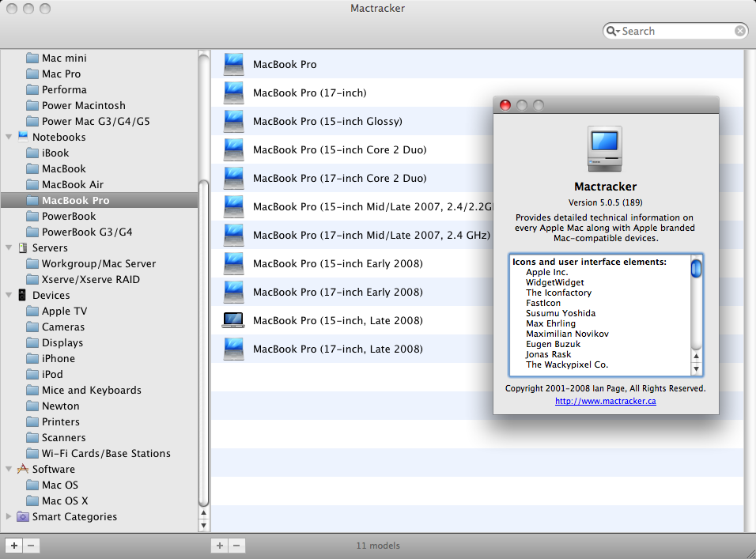Click the Notebooks category icon in sidebar

pyautogui.click(x=23, y=137)
